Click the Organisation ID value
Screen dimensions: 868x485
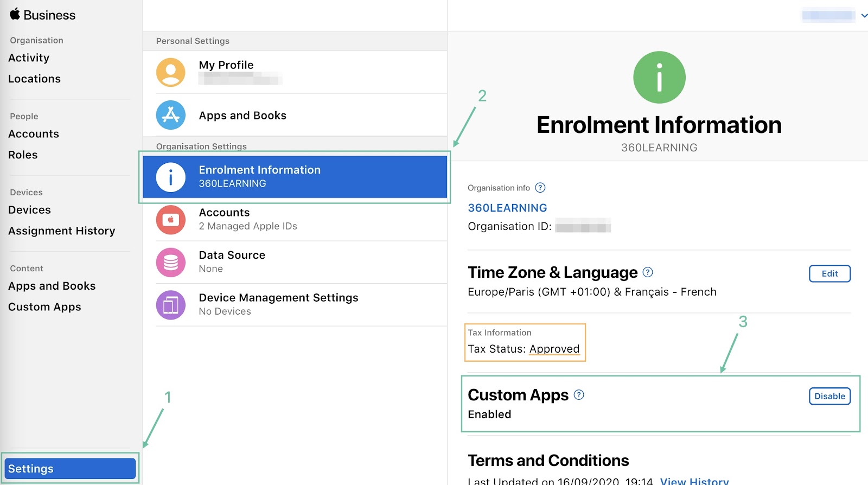click(583, 226)
